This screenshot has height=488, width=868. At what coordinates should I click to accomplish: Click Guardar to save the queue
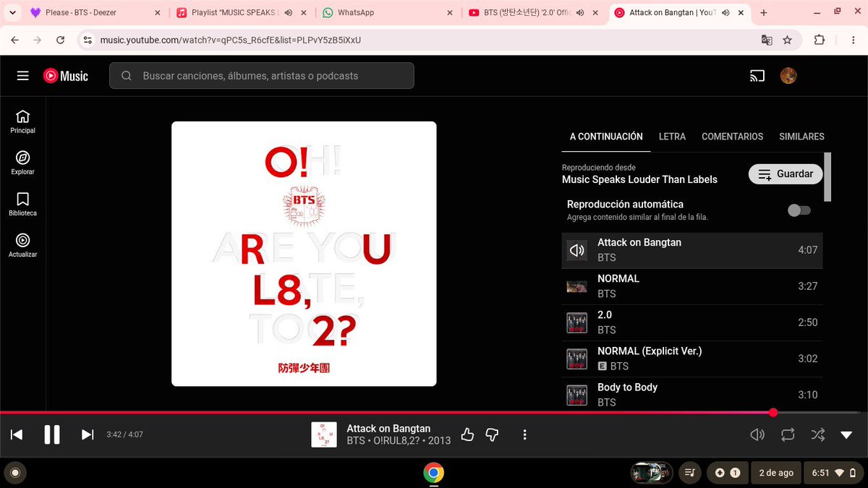[786, 174]
